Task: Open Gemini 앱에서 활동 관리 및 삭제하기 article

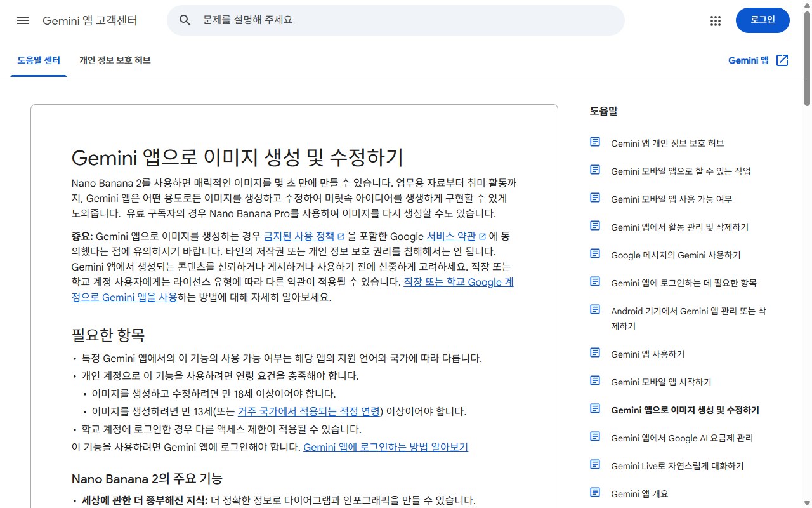Action: point(679,227)
